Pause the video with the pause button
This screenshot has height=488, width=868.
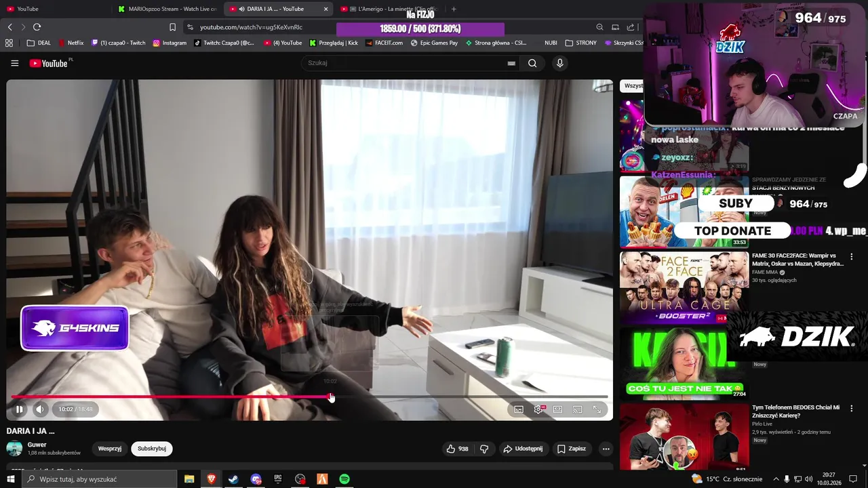(19, 409)
